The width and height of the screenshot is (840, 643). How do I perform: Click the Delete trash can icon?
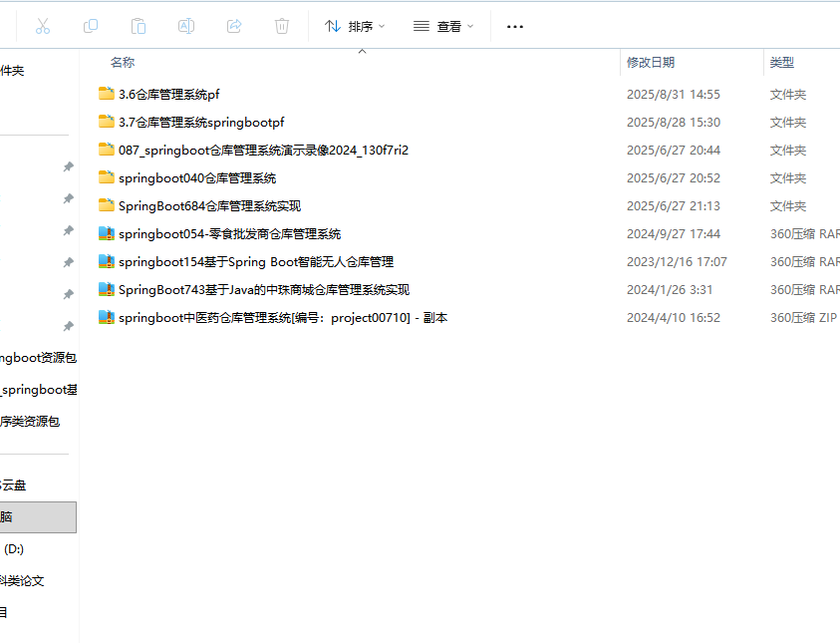[x=282, y=26]
